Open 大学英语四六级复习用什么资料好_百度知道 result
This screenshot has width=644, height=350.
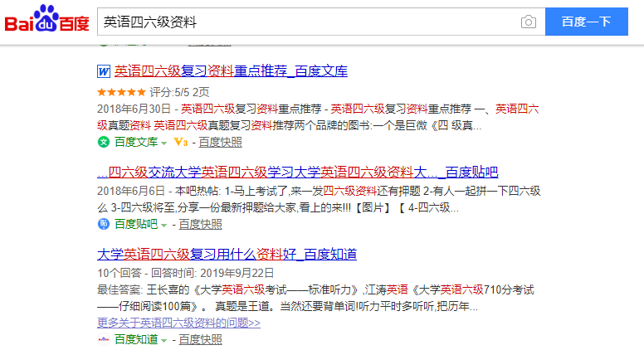tap(227, 255)
